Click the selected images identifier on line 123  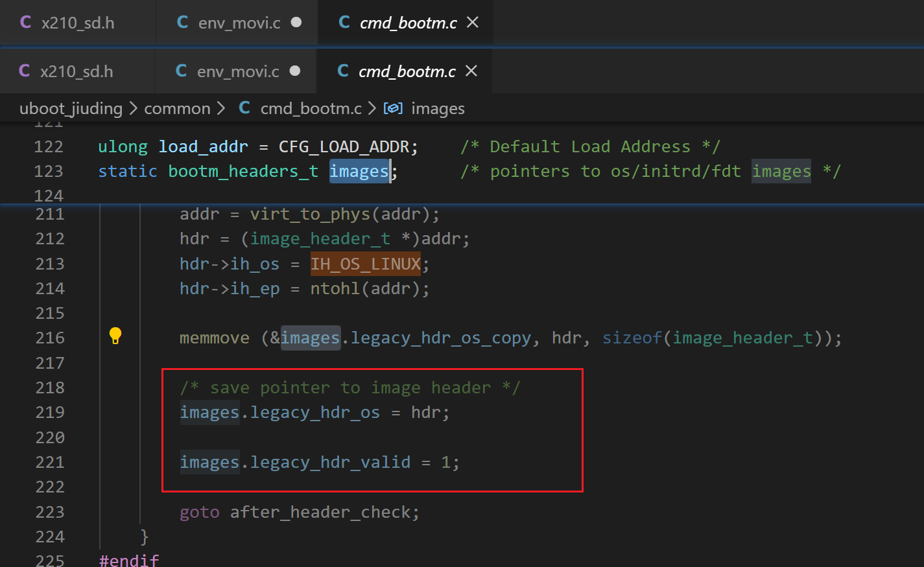(x=359, y=172)
